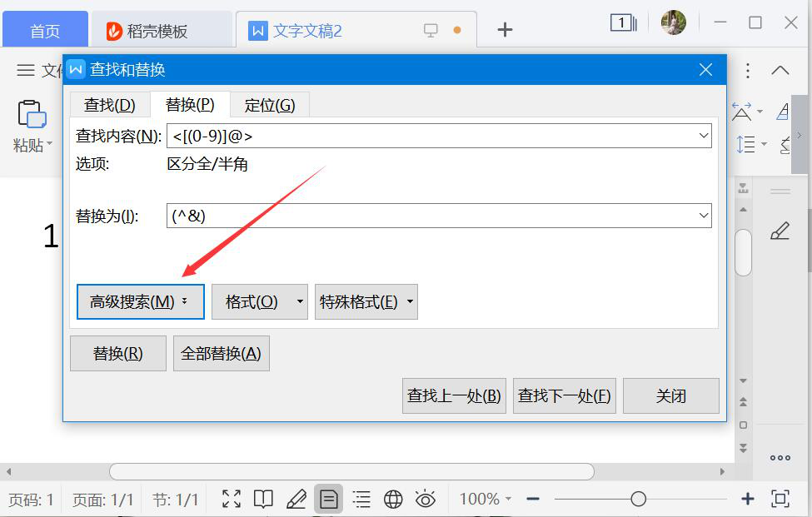Screen dimensions: 812x517
Task: Click the 查找上一处(B) button
Action: point(454,396)
